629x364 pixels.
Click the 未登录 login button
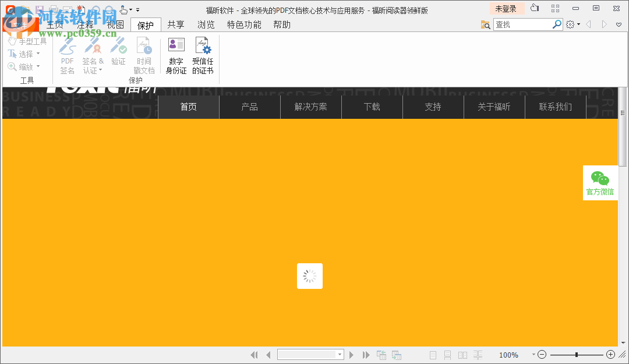[x=506, y=8]
